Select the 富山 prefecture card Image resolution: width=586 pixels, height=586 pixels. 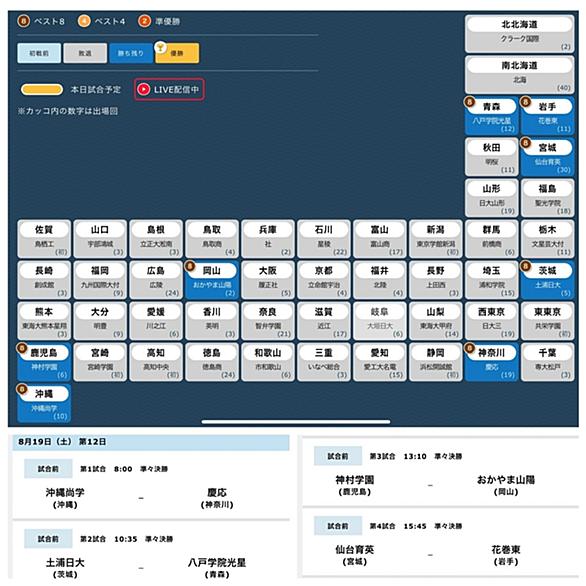pos(380,239)
